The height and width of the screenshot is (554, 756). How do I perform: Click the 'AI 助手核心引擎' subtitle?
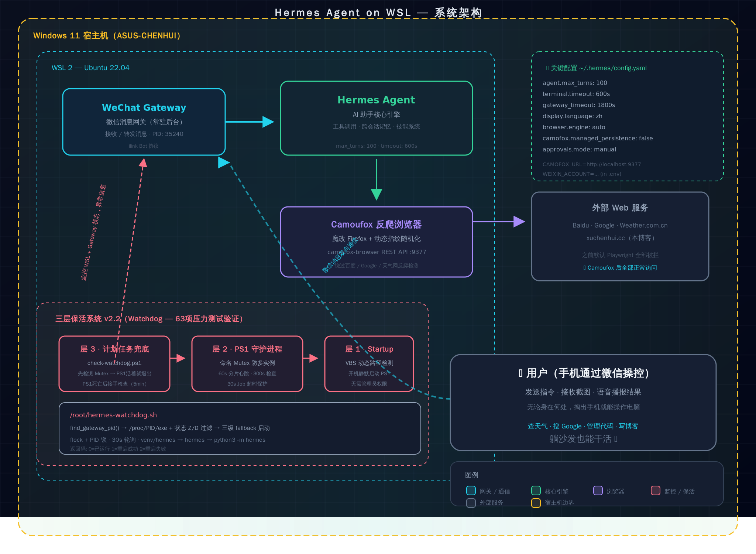(x=376, y=115)
